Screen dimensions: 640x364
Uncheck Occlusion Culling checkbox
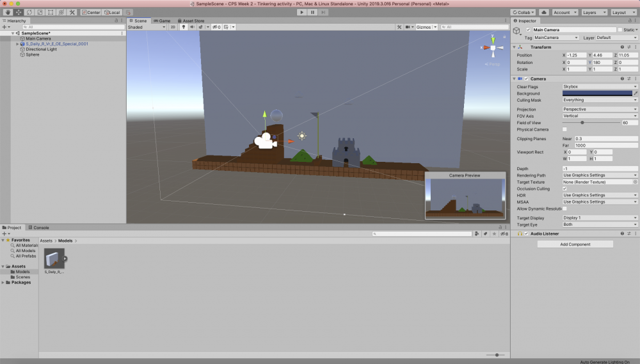click(x=564, y=189)
